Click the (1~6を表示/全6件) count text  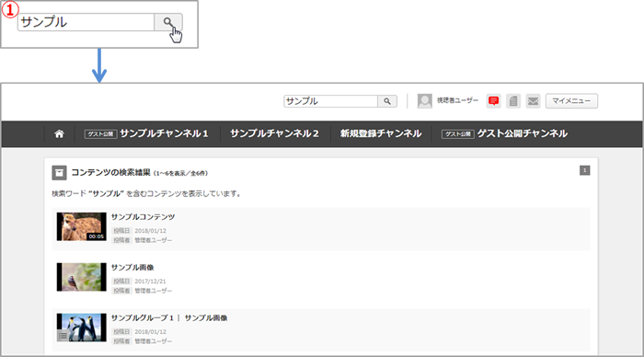[180, 173]
